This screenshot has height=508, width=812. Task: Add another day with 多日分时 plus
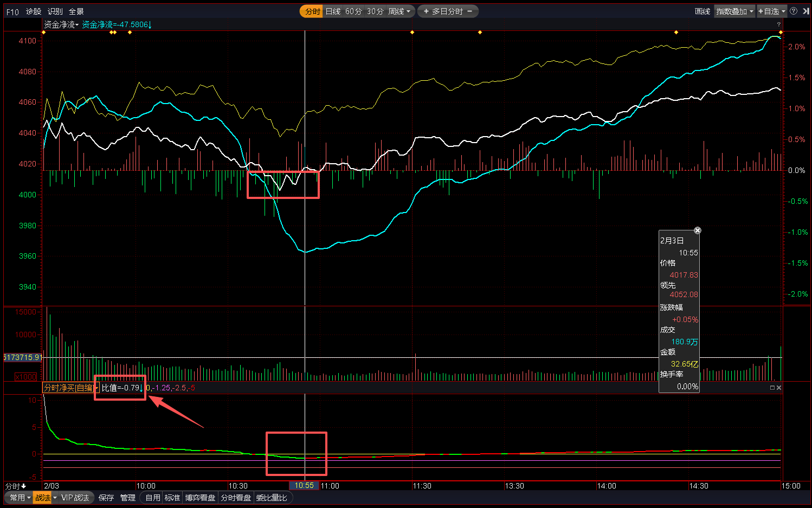426,11
